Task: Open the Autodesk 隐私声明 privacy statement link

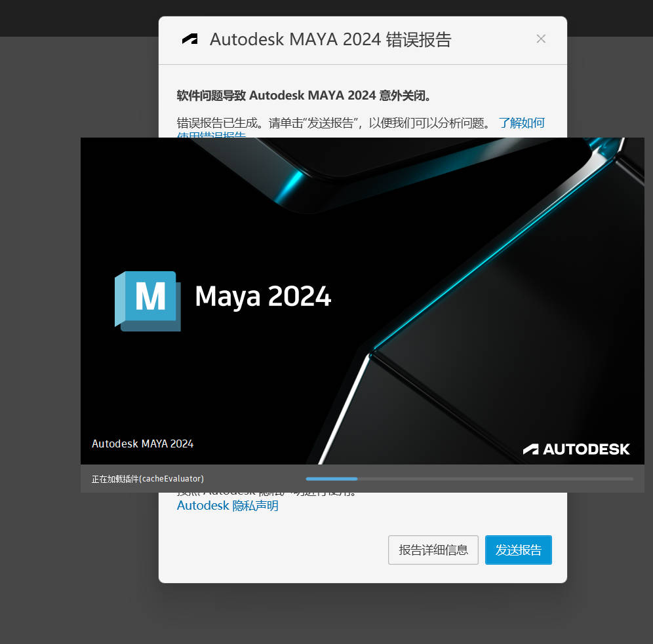Action: 227,505
